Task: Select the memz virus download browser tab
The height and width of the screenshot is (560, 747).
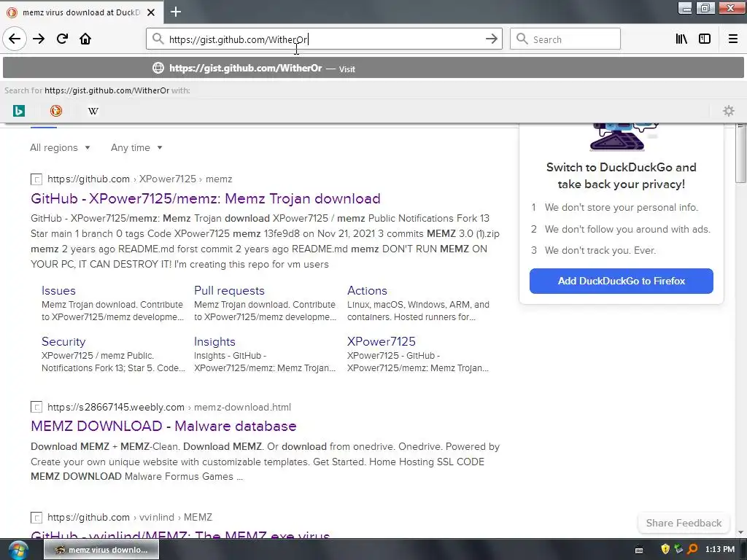Action: click(x=82, y=12)
